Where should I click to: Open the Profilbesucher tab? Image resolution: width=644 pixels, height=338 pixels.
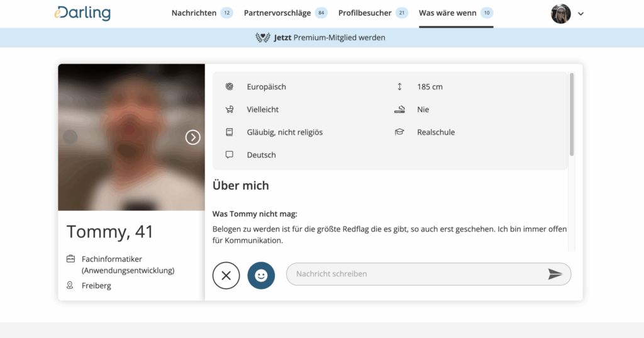(x=373, y=13)
